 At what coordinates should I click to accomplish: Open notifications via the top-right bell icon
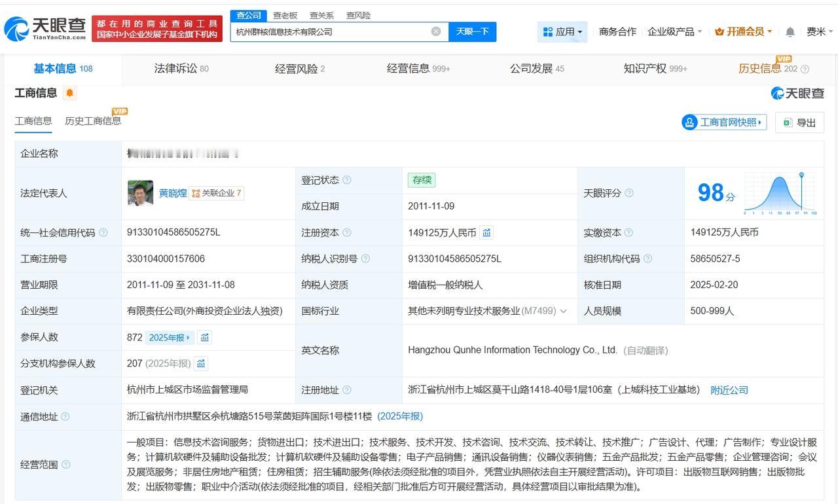click(x=790, y=31)
